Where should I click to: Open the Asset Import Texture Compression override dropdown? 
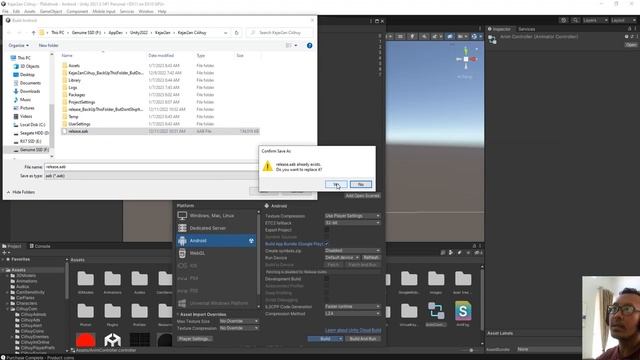239,328
